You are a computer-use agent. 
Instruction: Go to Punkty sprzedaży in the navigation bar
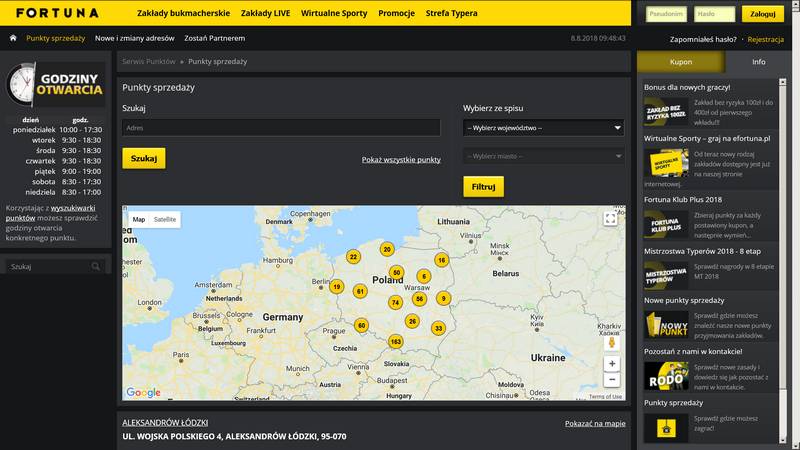click(x=56, y=38)
